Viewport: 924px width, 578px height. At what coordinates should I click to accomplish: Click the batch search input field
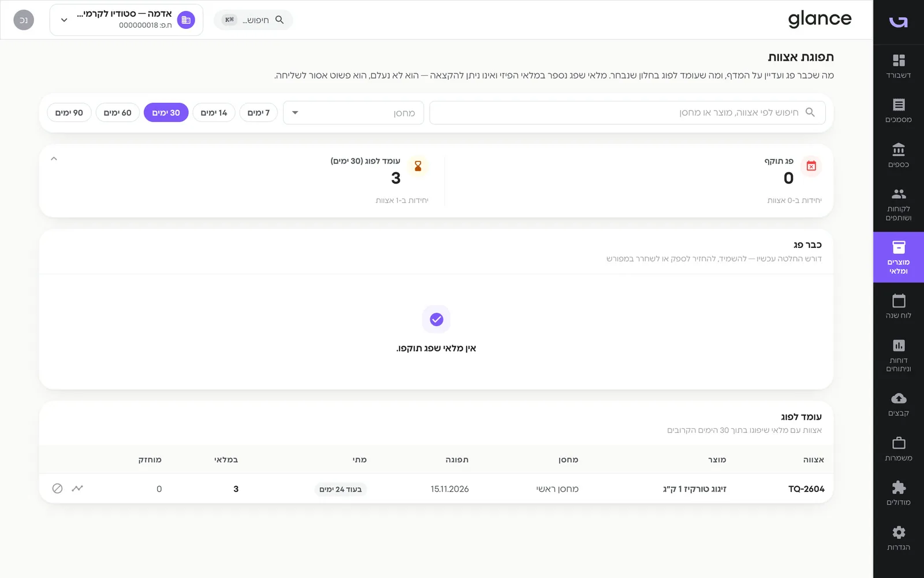(x=627, y=113)
